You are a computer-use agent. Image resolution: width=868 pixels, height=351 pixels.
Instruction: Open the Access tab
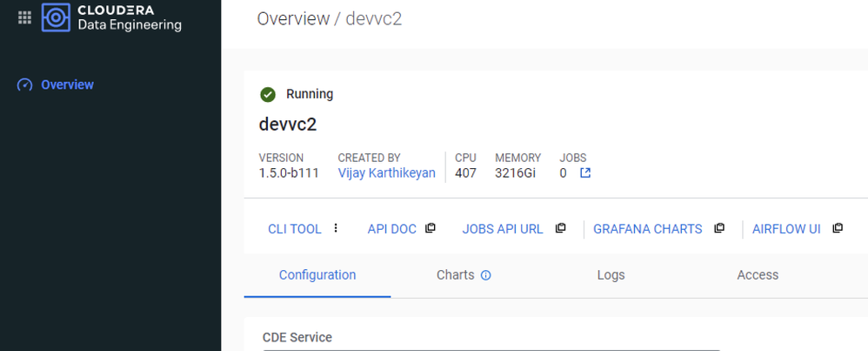coord(758,274)
